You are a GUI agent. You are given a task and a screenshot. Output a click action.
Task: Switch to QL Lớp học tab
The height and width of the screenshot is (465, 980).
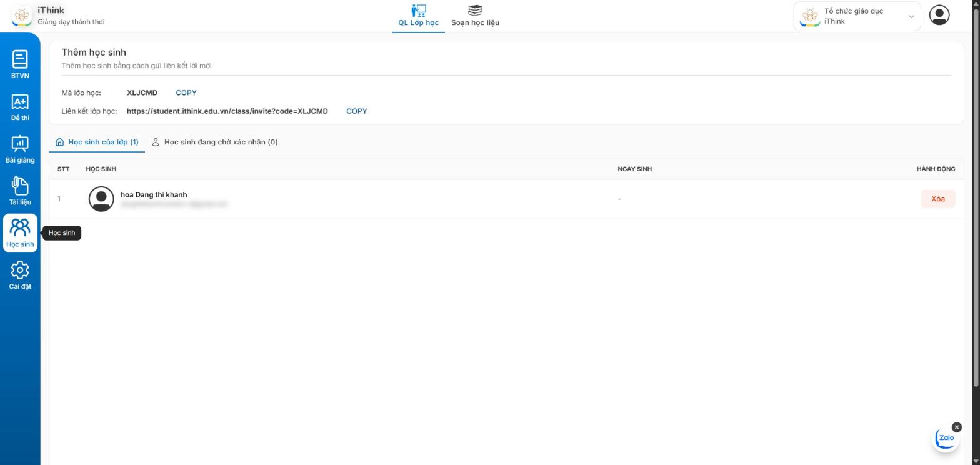[419, 16]
